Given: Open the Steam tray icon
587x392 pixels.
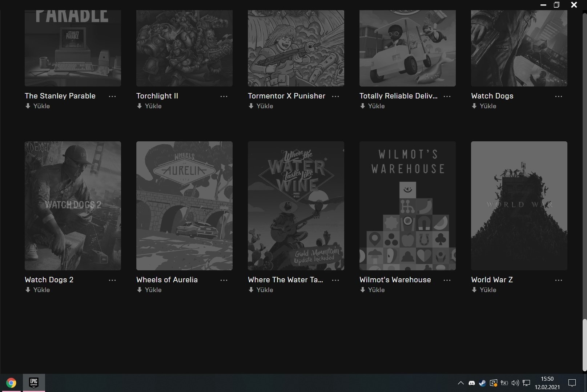Looking at the screenshot, I should point(482,383).
